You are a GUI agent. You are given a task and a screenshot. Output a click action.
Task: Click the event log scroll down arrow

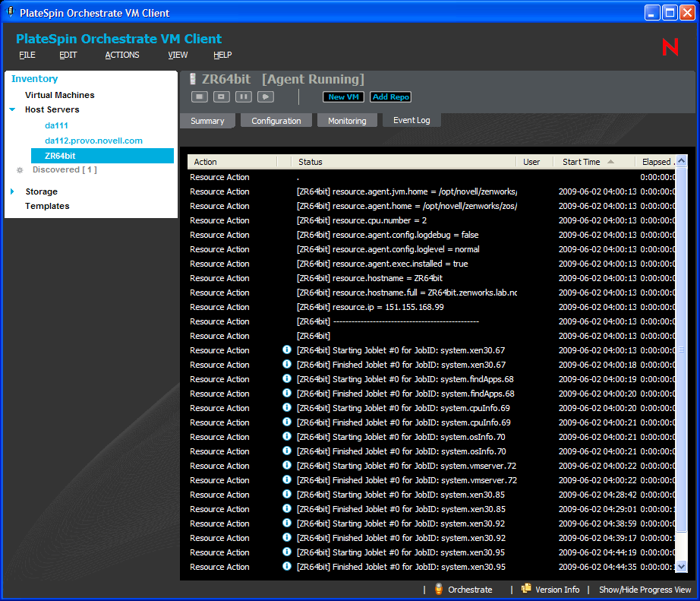pyautogui.click(x=681, y=566)
